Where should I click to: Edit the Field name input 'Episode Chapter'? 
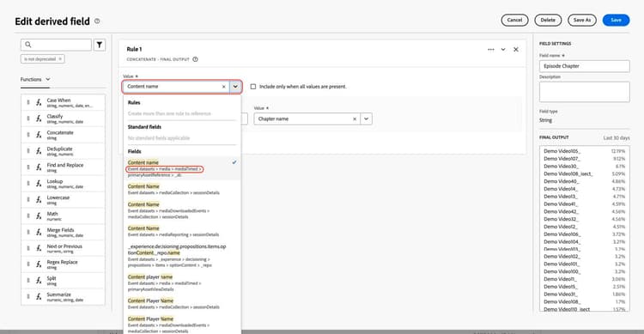point(584,66)
